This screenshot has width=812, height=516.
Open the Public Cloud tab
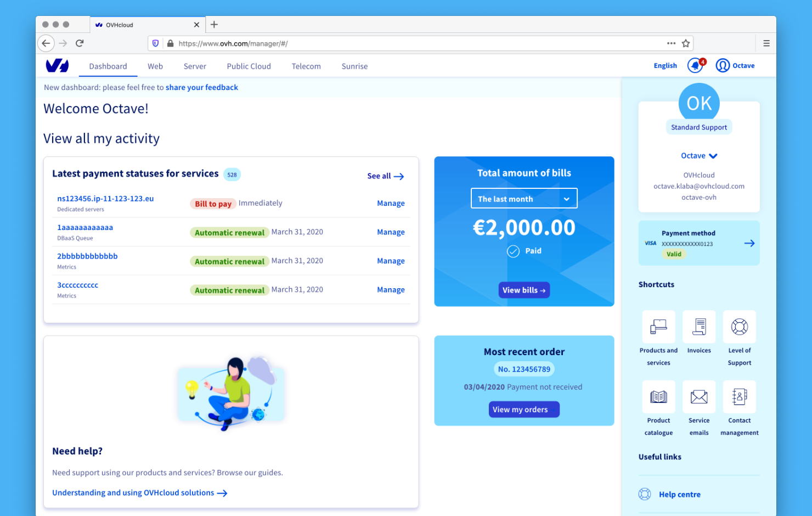[249, 66]
